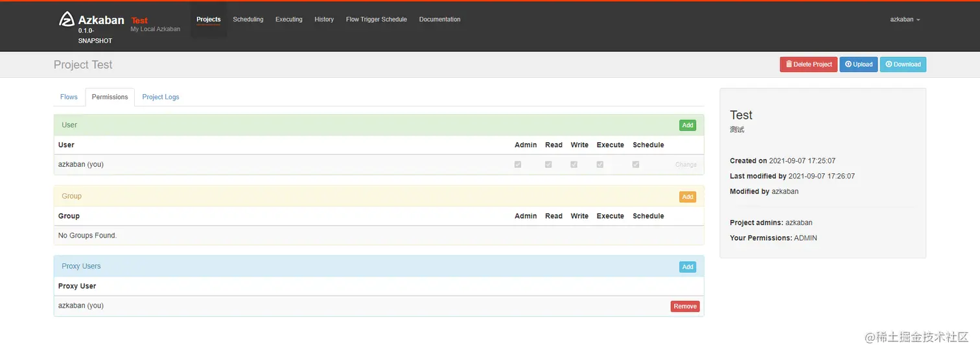Open the Executing page
The height and width of the screenshot is (355, 980).
click(289, 19)
